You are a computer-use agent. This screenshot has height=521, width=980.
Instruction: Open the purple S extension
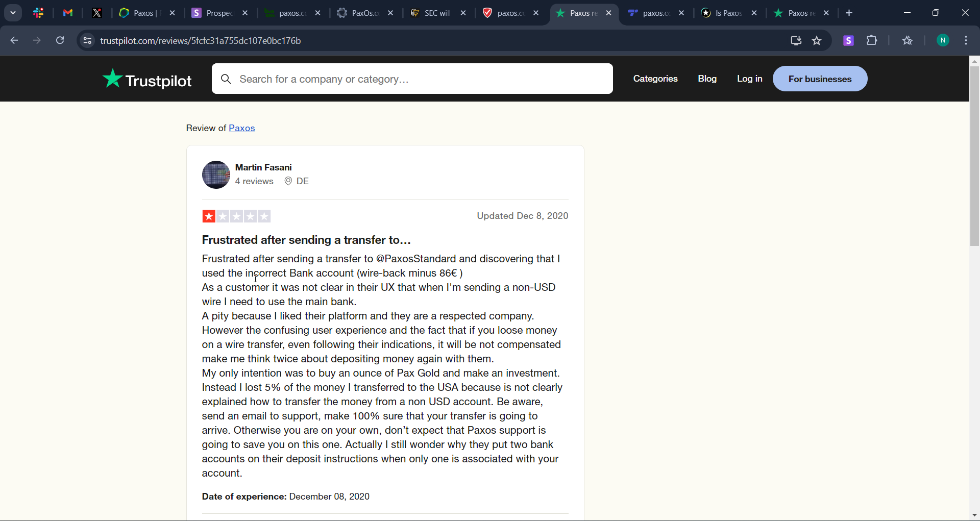(x=848, y=40)
